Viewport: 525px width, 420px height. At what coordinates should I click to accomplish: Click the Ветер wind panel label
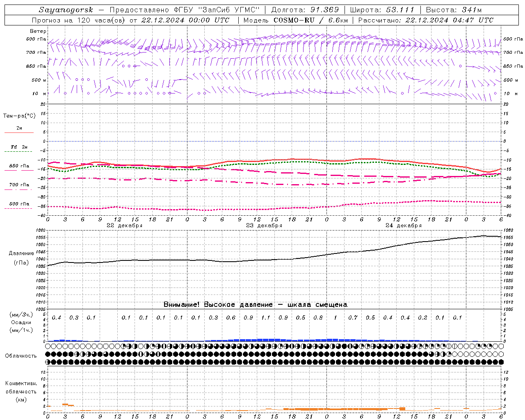pyautogui.click(x=38, y=31)
